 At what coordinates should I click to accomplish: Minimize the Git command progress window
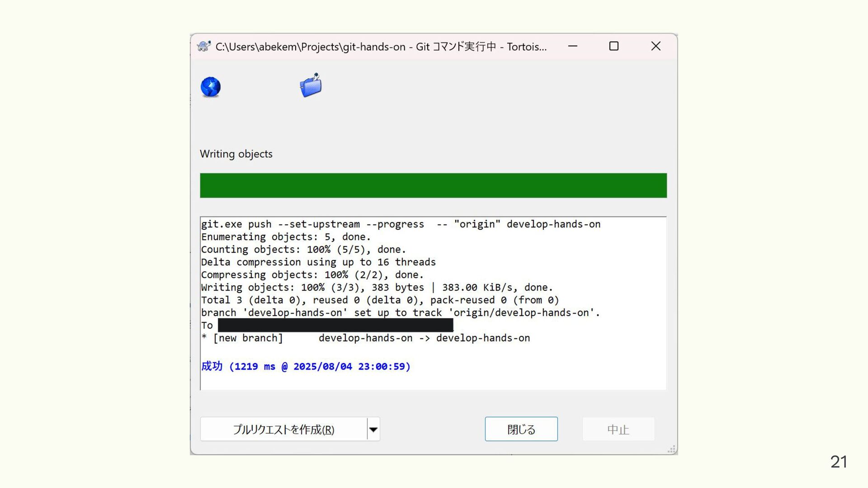click(573, 46)
